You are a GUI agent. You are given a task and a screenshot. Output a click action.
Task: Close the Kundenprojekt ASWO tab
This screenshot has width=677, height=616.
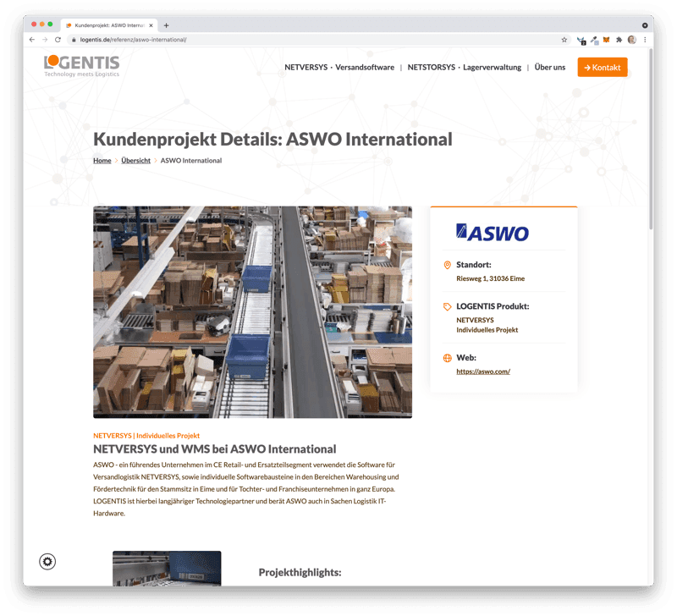click(151, 25)
